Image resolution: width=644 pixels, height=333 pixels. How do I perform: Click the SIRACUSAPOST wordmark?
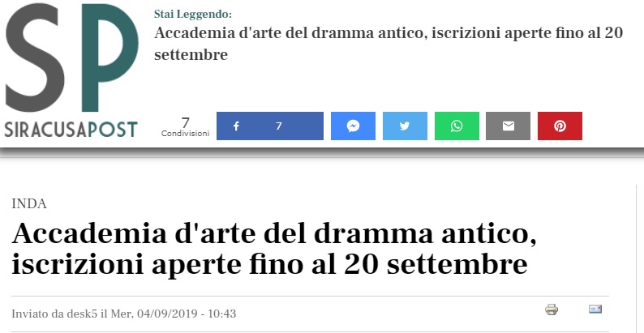pos(71,130)
